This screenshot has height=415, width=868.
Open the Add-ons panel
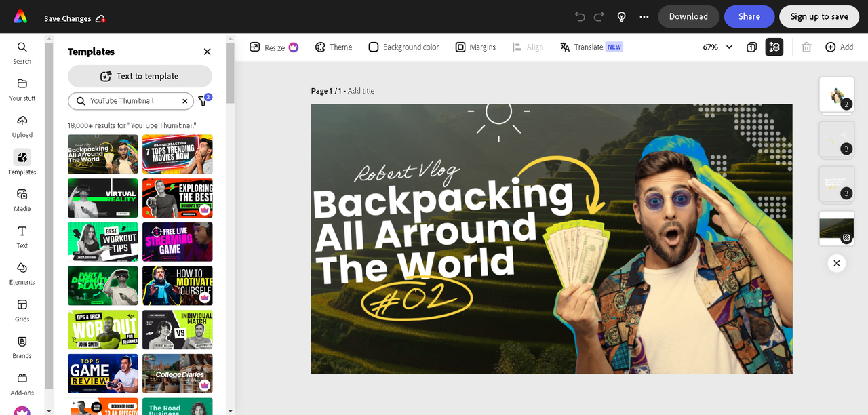point(22,384)
